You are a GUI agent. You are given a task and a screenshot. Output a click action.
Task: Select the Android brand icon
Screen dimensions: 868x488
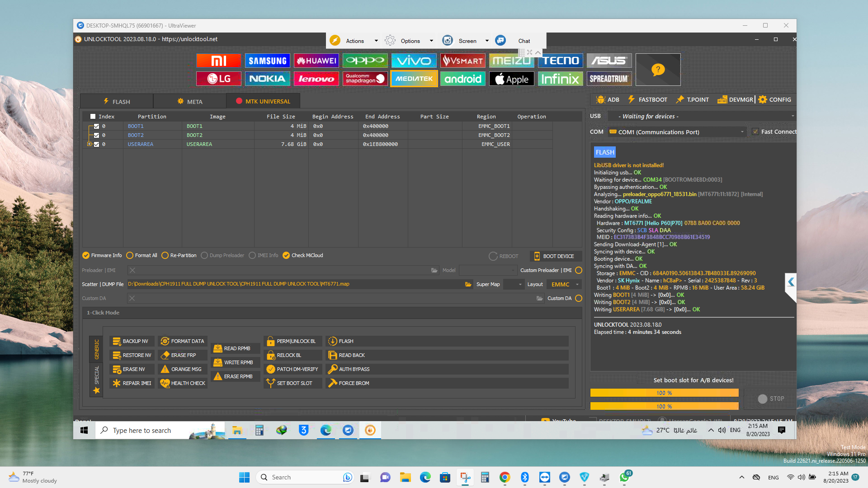coord(463,79)
